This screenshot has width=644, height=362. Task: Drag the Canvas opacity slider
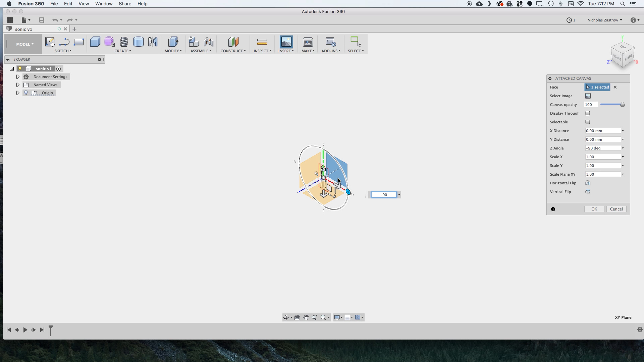(622, 104)
